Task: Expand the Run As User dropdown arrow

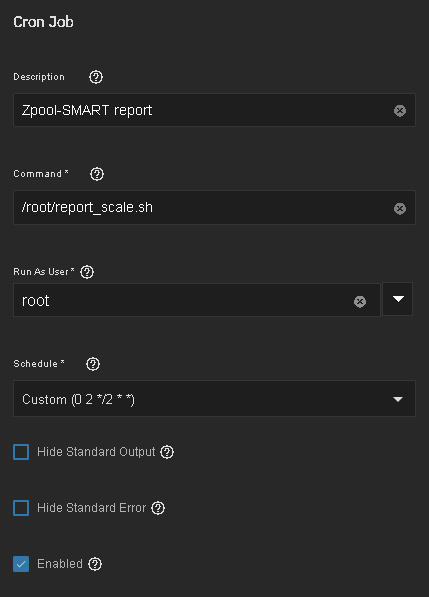Action: click(x=398, y=299)
